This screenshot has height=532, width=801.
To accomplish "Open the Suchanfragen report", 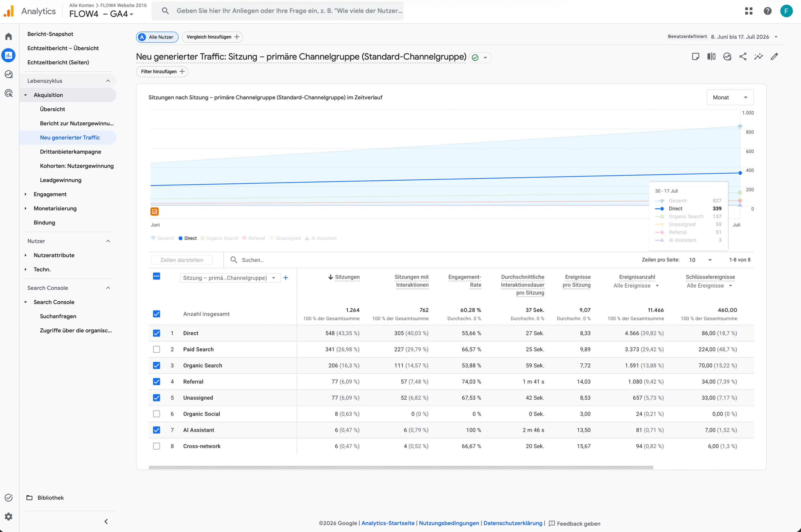I will (x=58, y=316).
